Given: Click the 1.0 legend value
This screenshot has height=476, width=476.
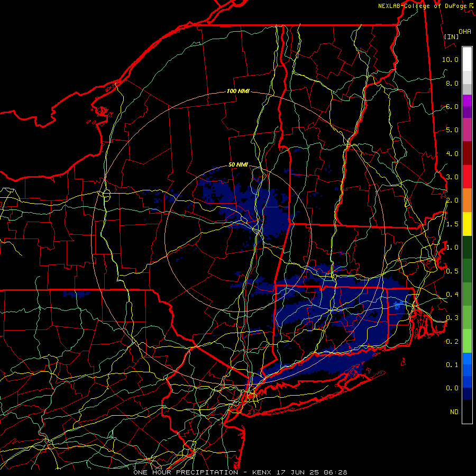Looking at the screenshot, I should 452,248.
